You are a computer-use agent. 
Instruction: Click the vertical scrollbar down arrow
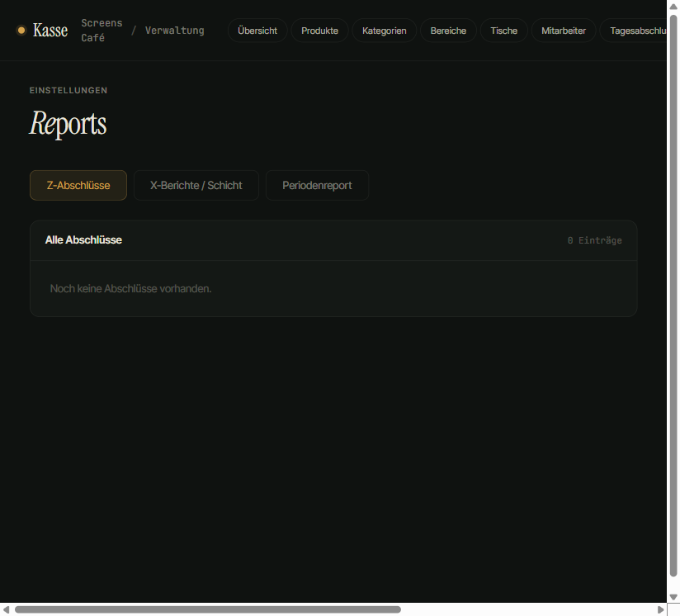[673, 597]
